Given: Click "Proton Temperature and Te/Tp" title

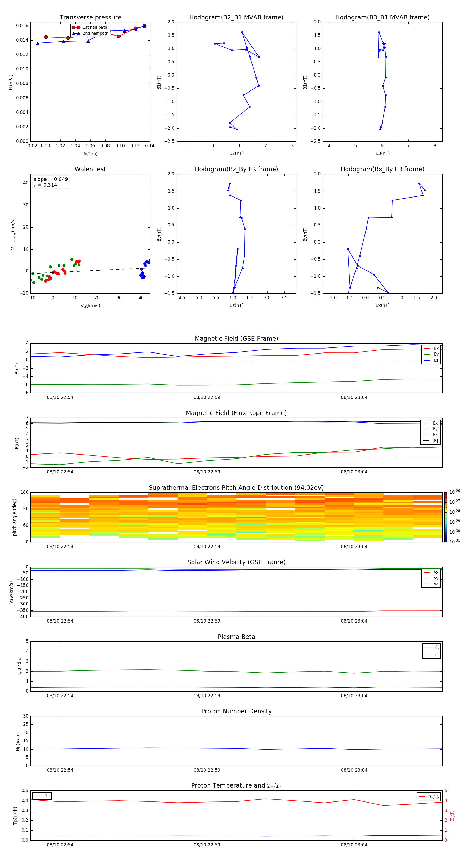Looking at the screenshot, I should (x=236, y=786).
